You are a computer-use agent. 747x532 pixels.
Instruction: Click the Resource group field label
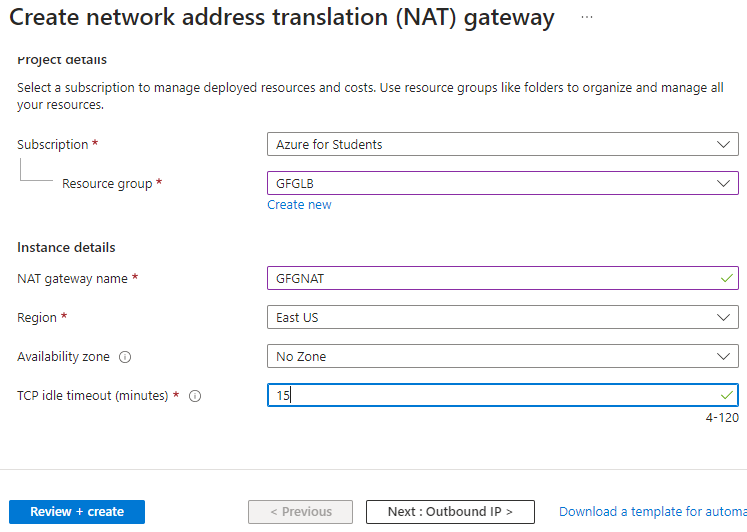107,184
